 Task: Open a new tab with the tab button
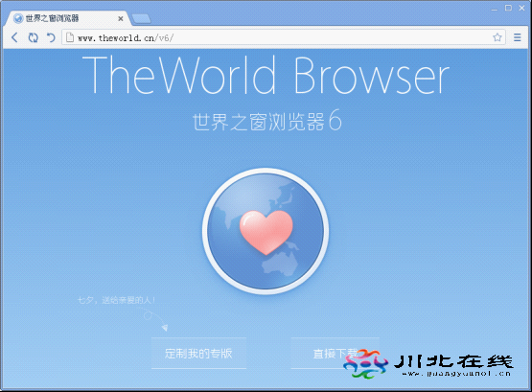tap(142, 19)
